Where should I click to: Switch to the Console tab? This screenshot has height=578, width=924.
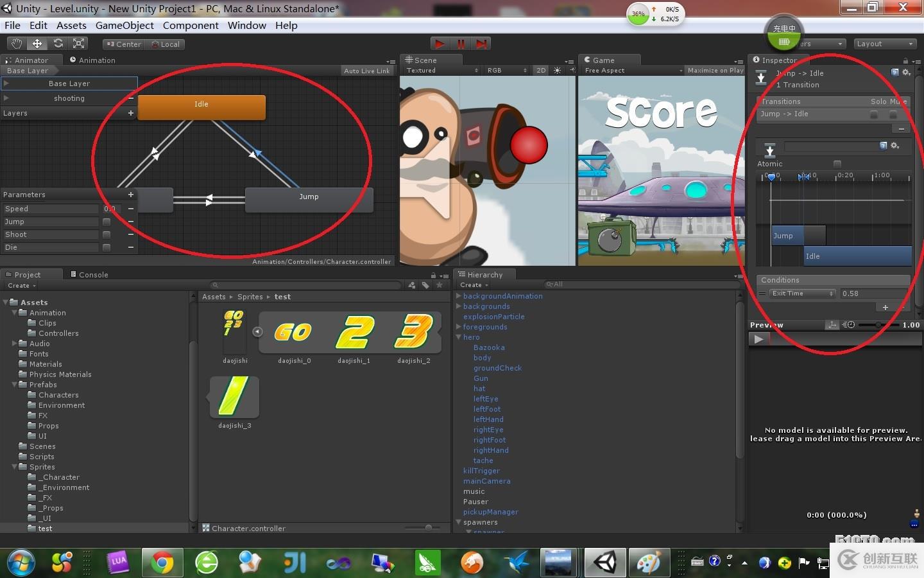[90, 275]
